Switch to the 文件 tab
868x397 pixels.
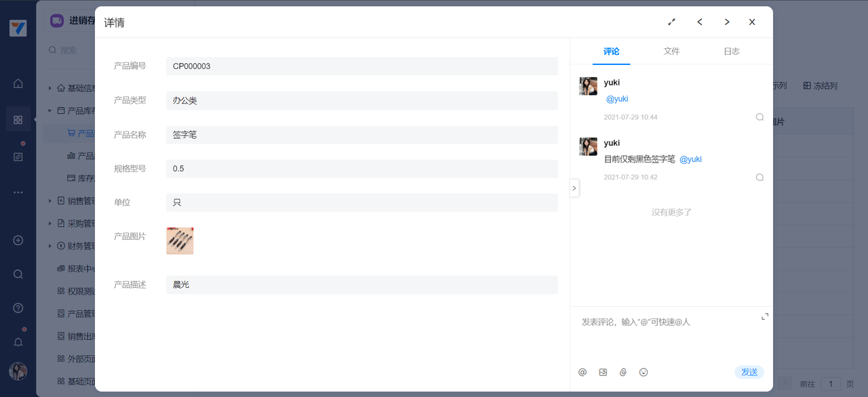(x=671, y=51)
